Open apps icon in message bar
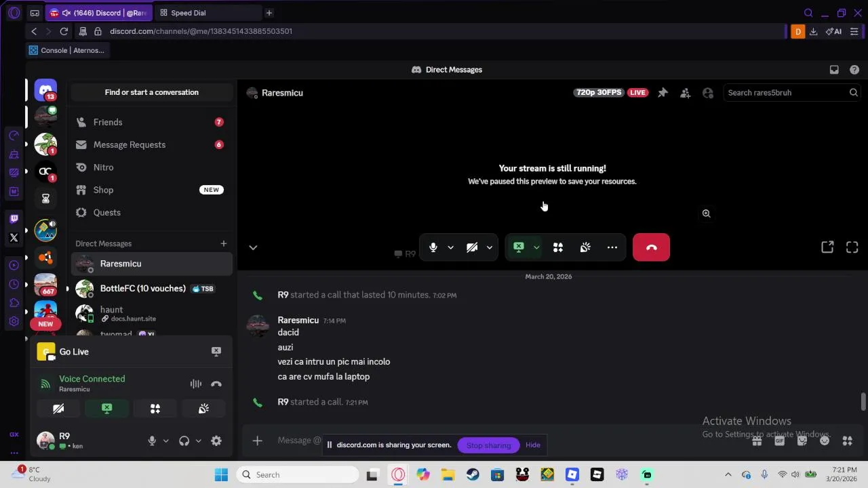The image size is (868, 488). tap(847, 441)
